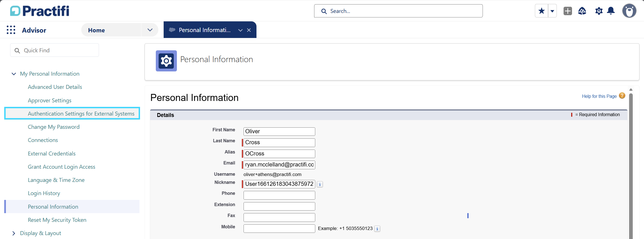The width and height of the screenshot is (644, 239).
Task: Collapse the My Personal Information section
Action: click(14, 74)
